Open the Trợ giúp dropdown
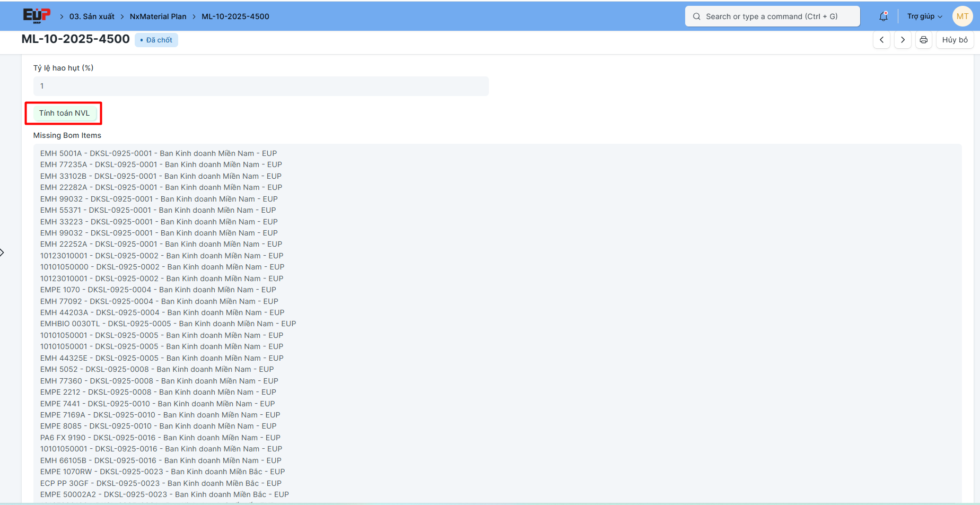Viewport: 980px width, 505px height. point(924,16)
